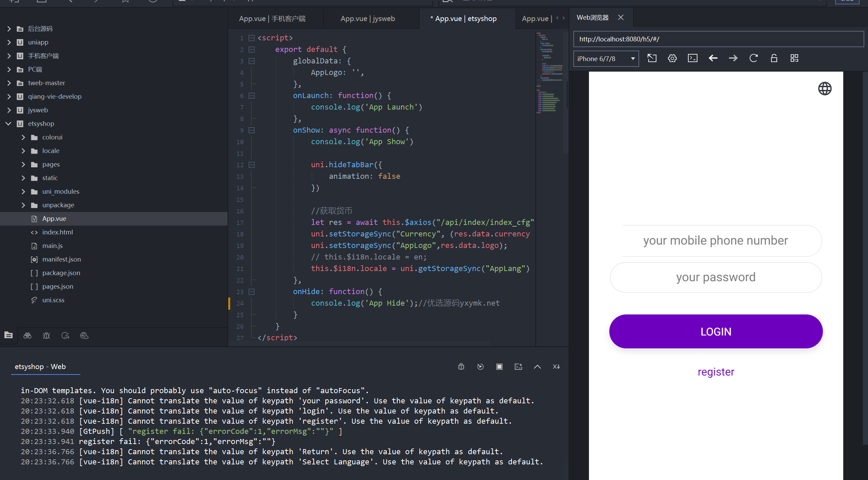Screen dimensions: 868x480
Task: Collapse fold marker at onLaunch line 6
Action: point(252,96)
